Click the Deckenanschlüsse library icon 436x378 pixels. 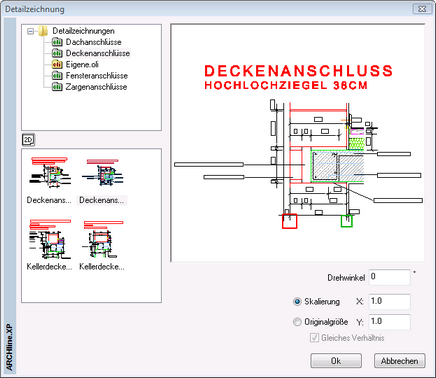pyautogui.click(x=57, y=53)
